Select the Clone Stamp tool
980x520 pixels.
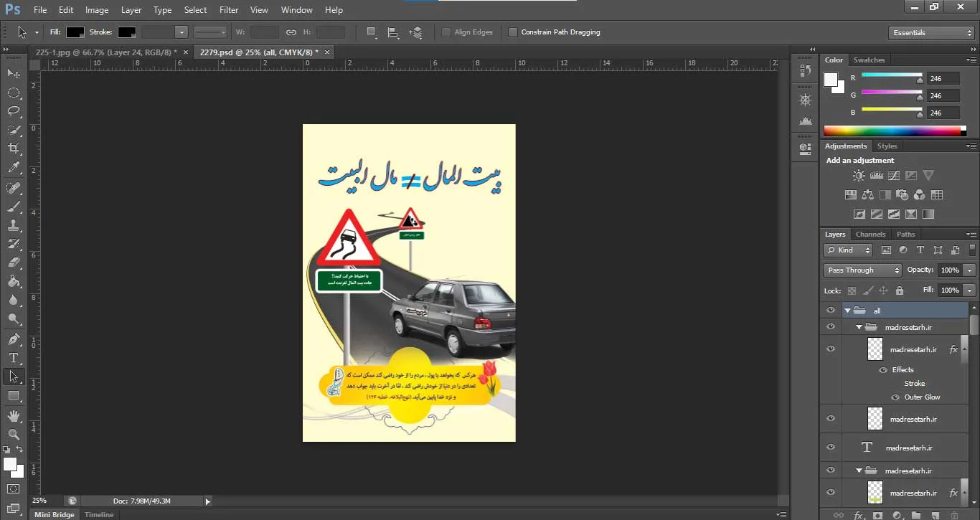[x=14, y=225]
